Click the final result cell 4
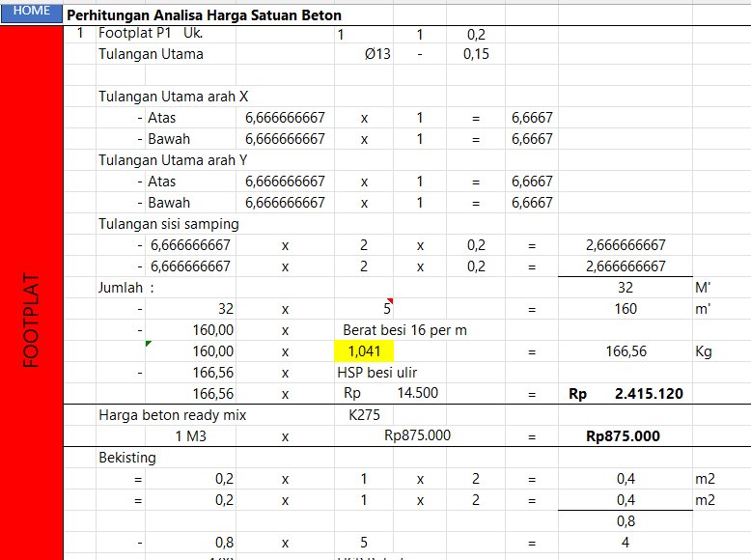This screenshot has width=751, height=560. [x=626, y=543]
